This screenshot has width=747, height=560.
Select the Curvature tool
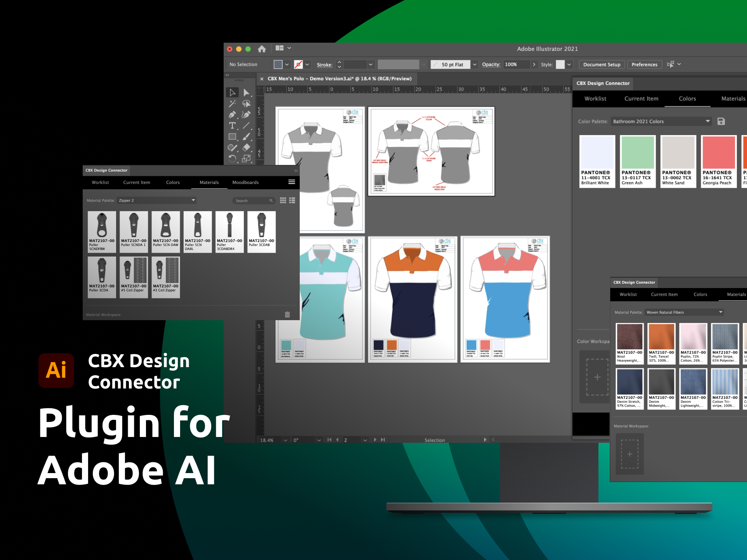(246, 114)
